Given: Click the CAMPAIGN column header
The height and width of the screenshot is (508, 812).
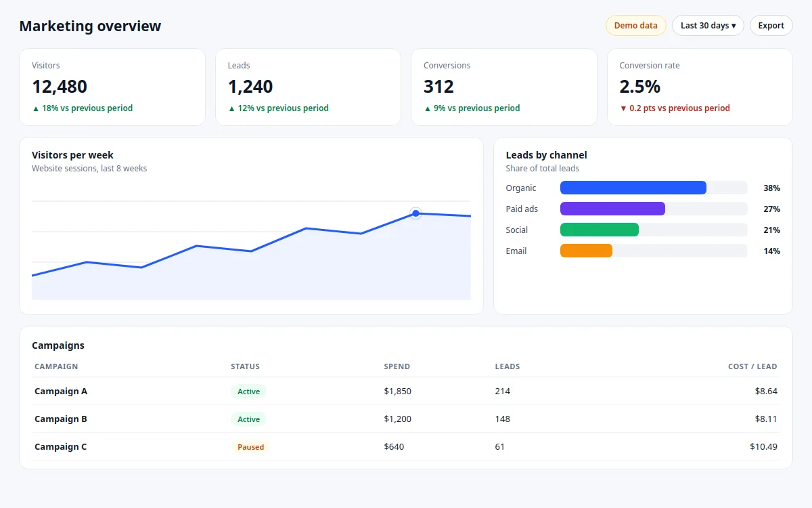Looking at the screenshot, I should coord(56,366).
